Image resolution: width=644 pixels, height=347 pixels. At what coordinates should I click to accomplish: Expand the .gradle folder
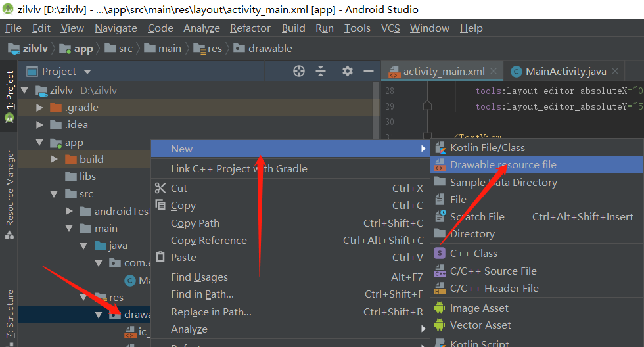(39, 108)
